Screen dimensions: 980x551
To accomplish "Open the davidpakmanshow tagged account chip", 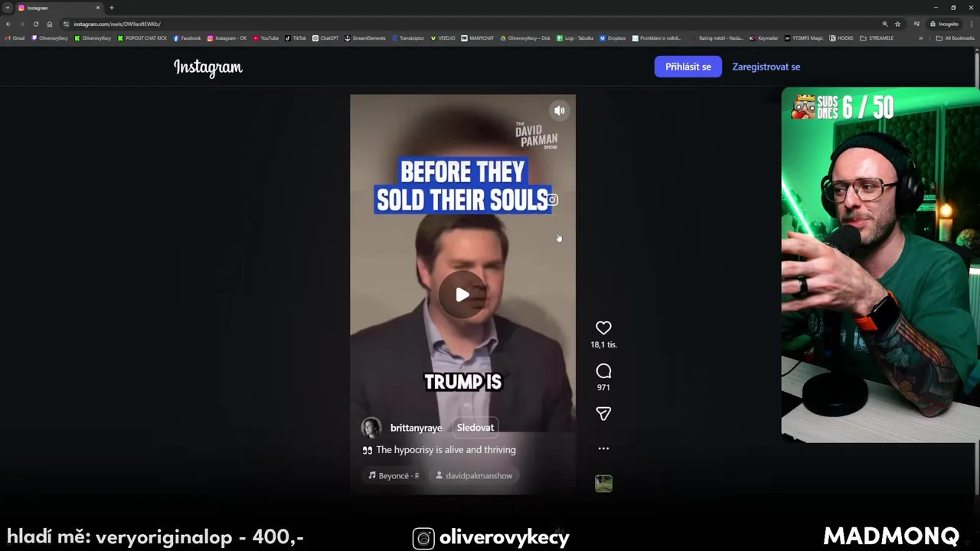I will coord(473,475).
